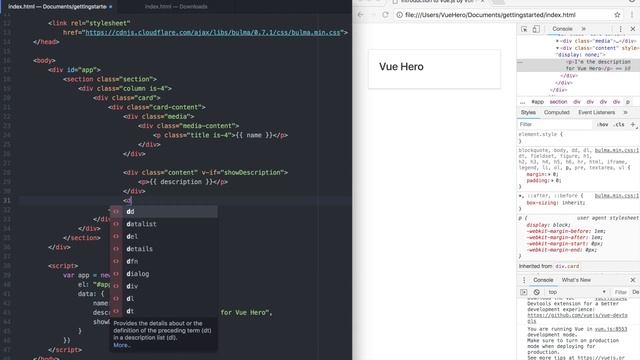The width and height of the screenshot is (640, 360).
Task: Collapse the div class="content" node
Action: (558, 48)
